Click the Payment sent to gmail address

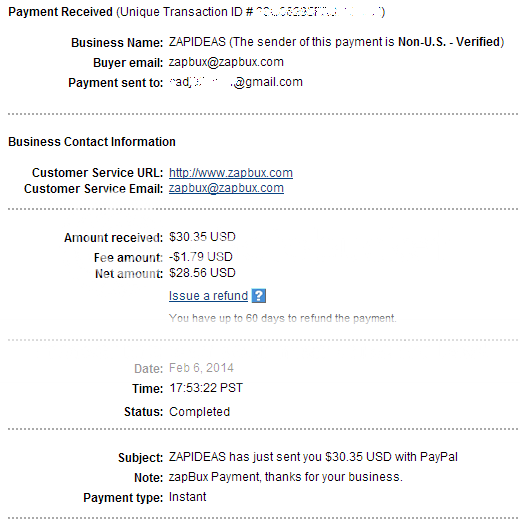236,82
